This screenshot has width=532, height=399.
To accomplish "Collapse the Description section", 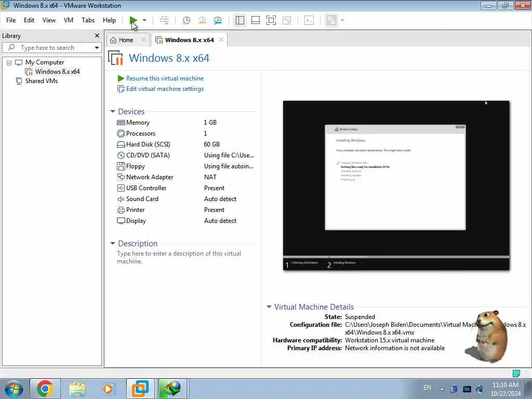I will [x=113, y=243].
